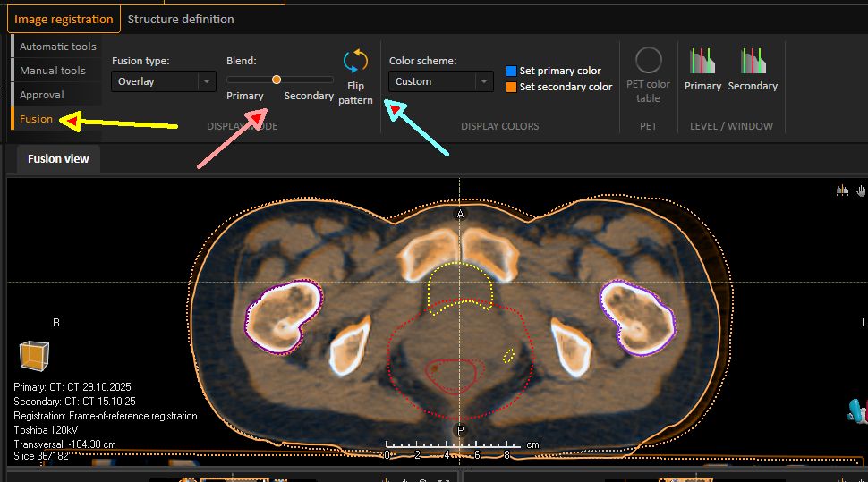The height and width of the screenshot is (482, 868).
Task: Open the Fusion type Overlay dropdown
Action: [x=164, y=81]
